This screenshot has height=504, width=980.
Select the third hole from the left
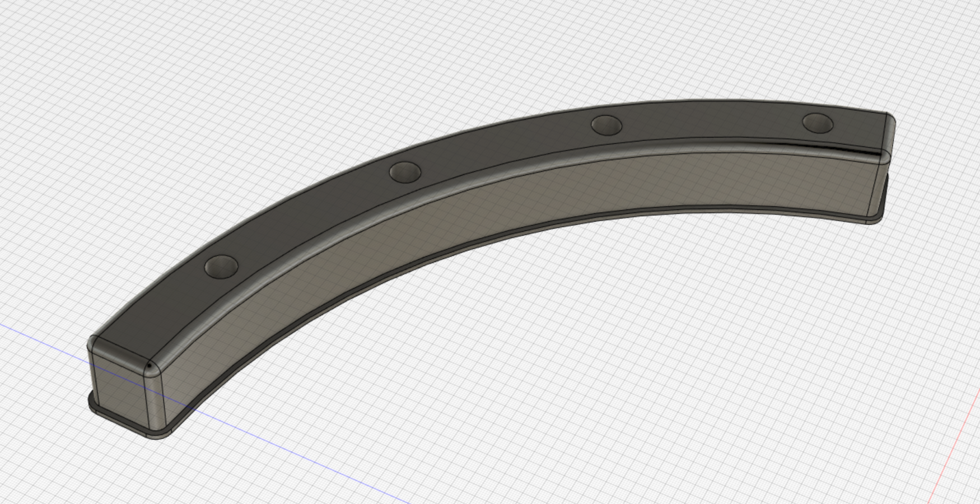click(606, 125)
